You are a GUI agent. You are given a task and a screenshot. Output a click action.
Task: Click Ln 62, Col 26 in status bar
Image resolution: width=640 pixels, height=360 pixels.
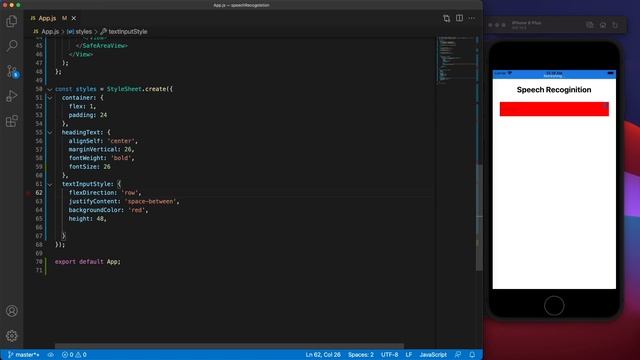point(323,355)
